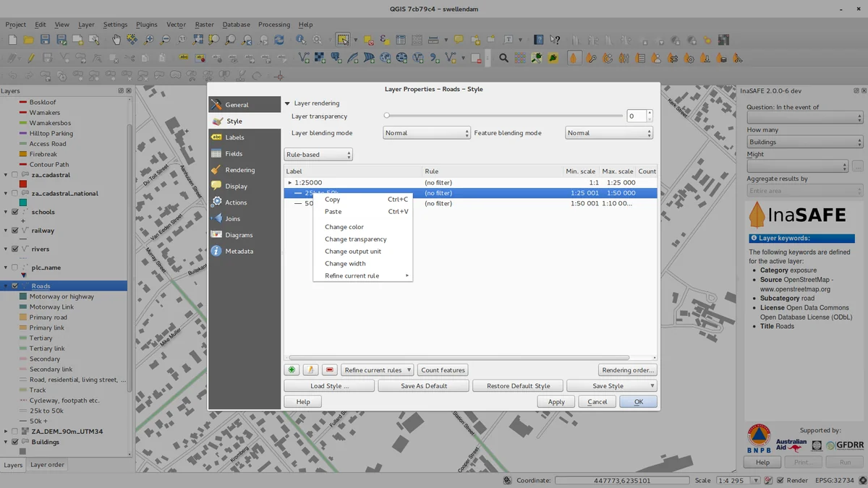
Task: Open the Diagrams section in Layer Properties
Action: coord(239,235)
